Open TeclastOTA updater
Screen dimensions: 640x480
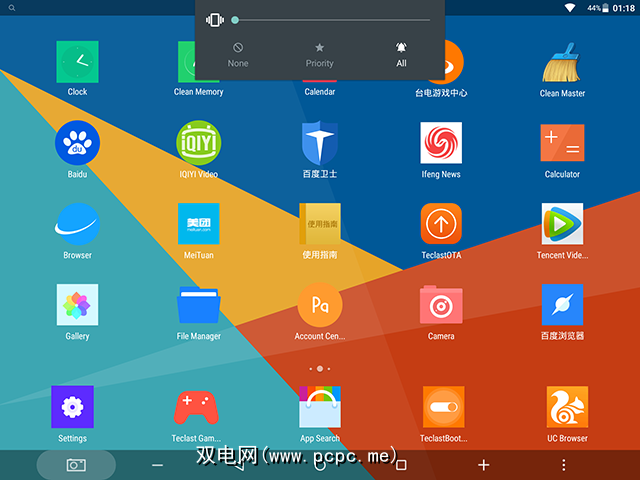pos(441,224)
